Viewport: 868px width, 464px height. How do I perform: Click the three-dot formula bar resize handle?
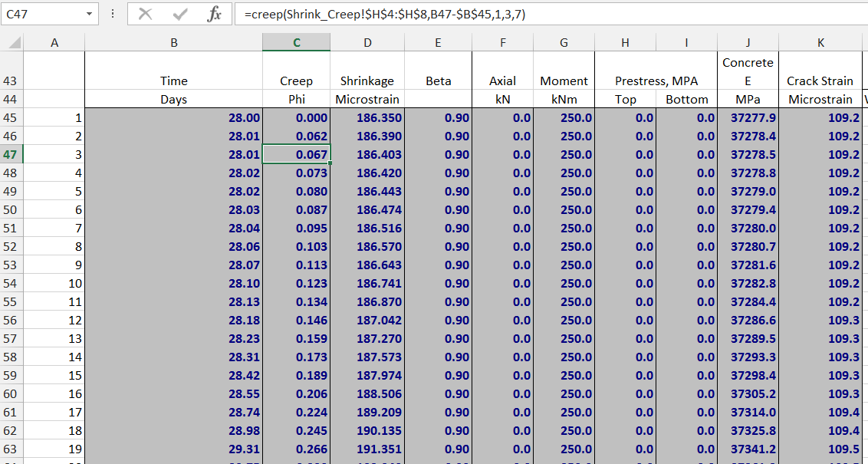[x=113, y=15]
